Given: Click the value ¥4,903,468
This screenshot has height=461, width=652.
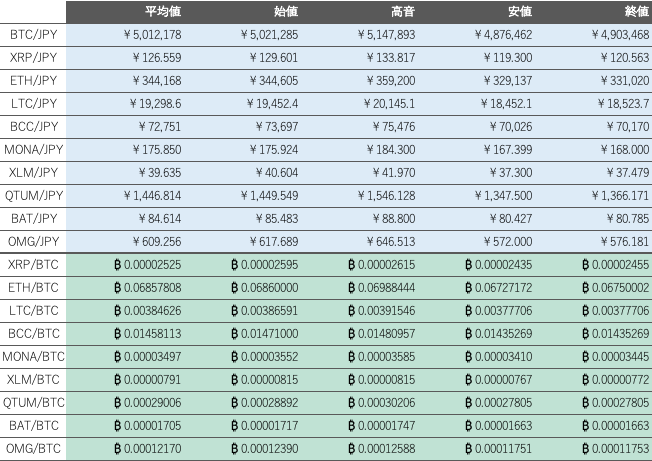Looking at the screenshot, I should pyautogui.click(x=620, y=35).
